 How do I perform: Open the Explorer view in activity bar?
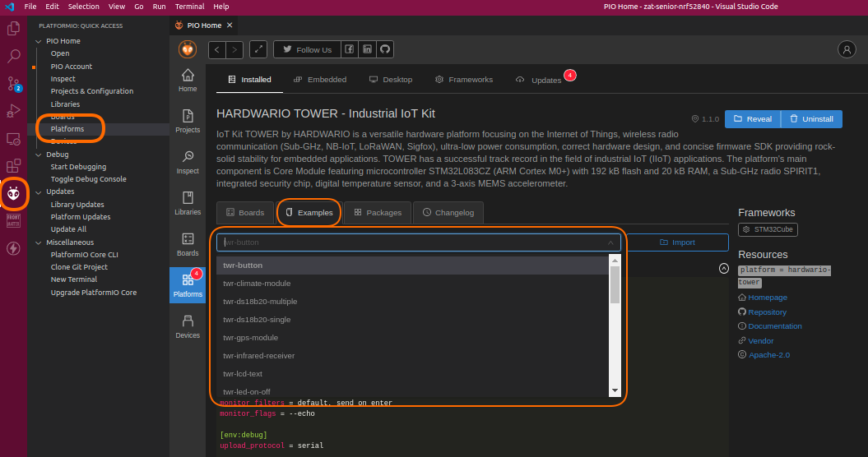point(13,28)
